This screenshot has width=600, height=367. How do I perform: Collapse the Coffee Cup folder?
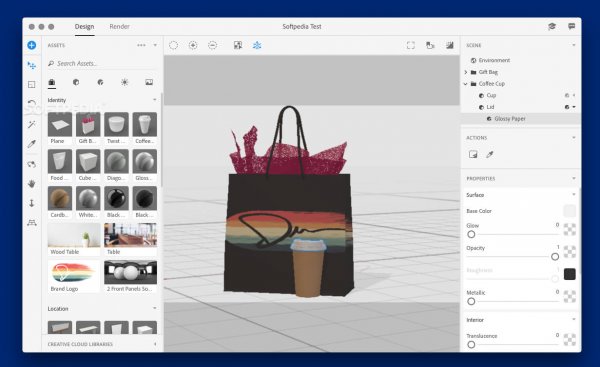coord(466,83)
